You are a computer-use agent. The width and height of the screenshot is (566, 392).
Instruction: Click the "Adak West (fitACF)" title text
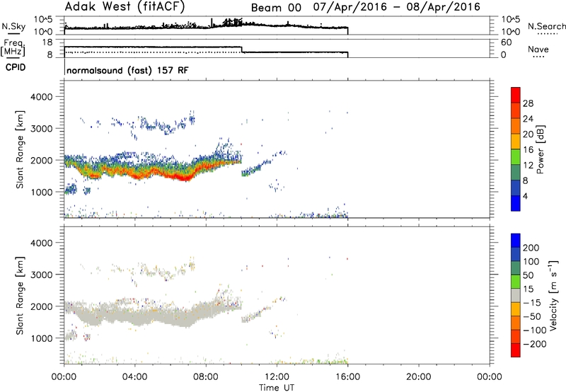coord(125,6)
